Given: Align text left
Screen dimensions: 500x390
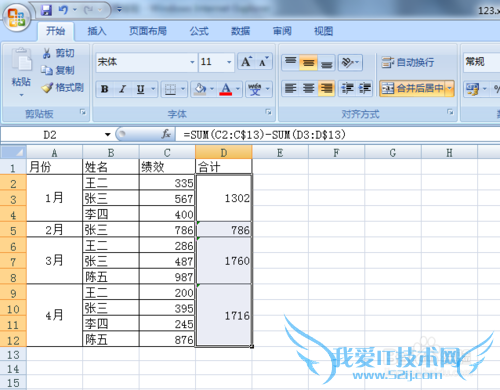Looking at the screenshot, I should coord(290,89).
